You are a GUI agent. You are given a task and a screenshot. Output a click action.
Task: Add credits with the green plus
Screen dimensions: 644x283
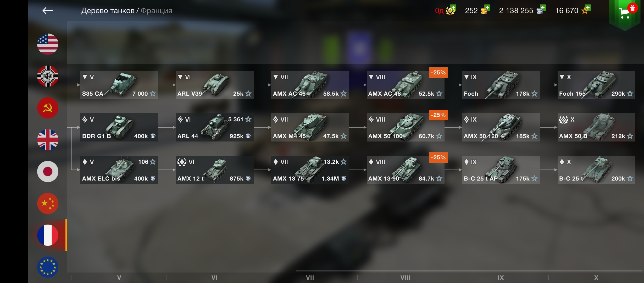[543, 7]
